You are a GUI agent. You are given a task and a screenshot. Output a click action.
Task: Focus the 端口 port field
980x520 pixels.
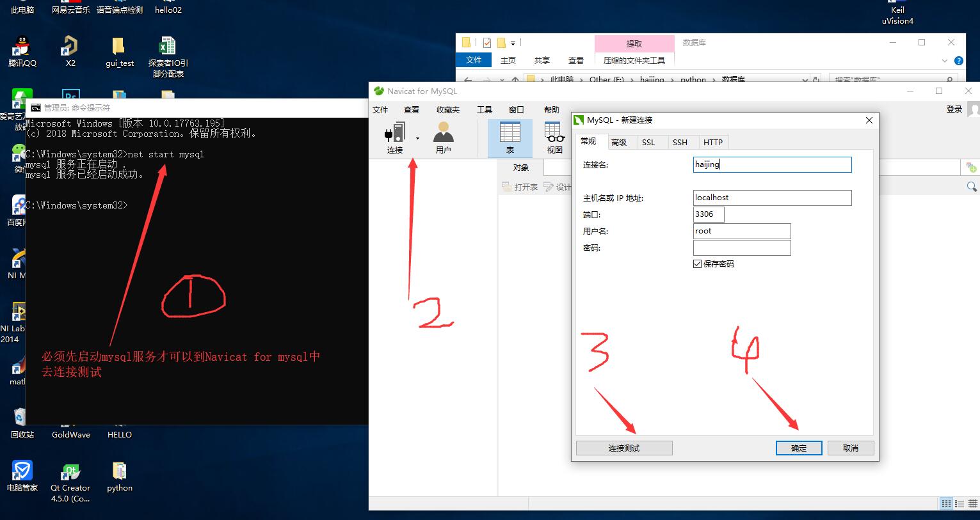click(x=709, y=214)
